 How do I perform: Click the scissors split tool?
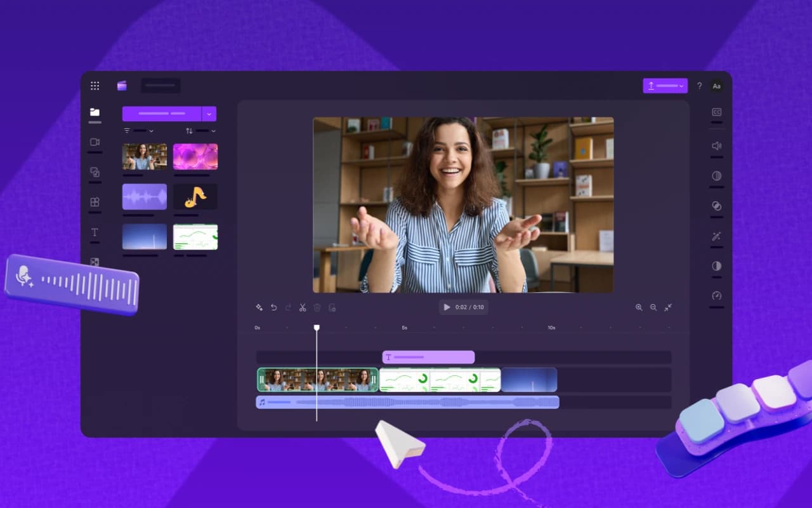click(303, 307)
